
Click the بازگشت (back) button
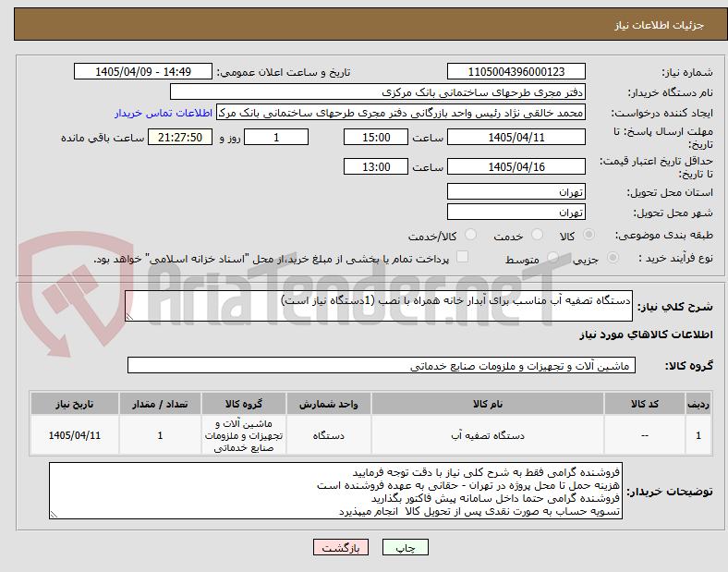tap(341, 548)
